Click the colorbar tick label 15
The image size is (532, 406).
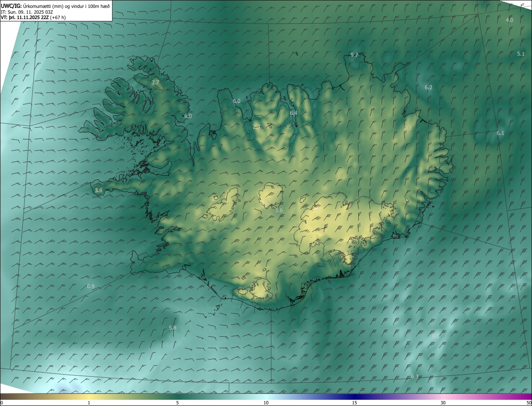[x=355, y=403]
